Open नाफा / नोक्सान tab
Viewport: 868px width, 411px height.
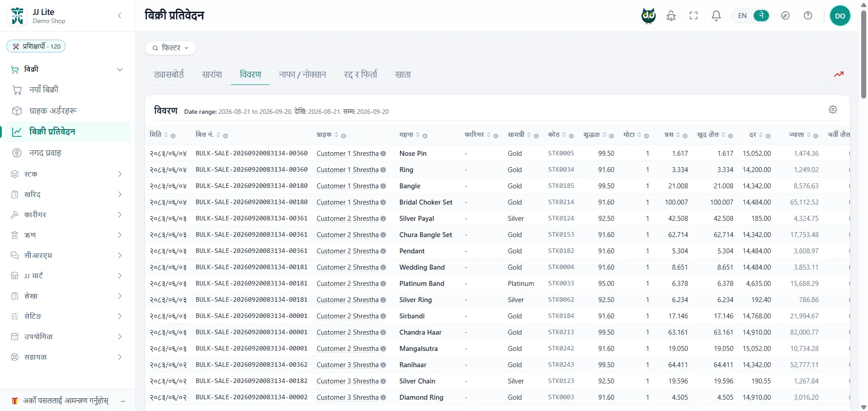(x=302, y=75)
